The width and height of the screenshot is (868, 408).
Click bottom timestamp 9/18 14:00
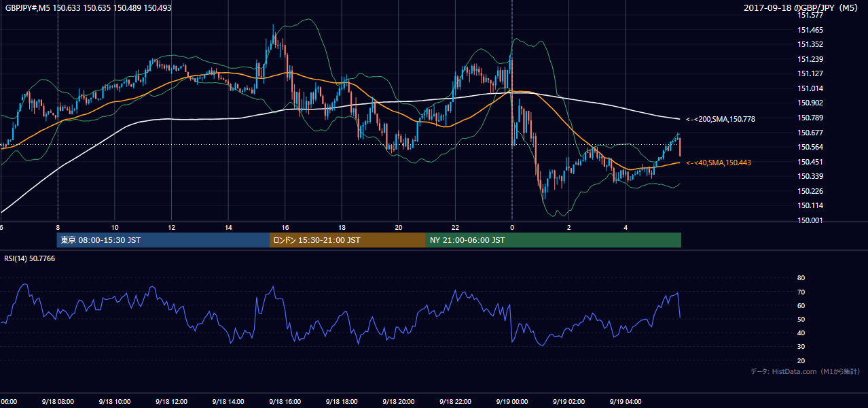coord(228,402)
